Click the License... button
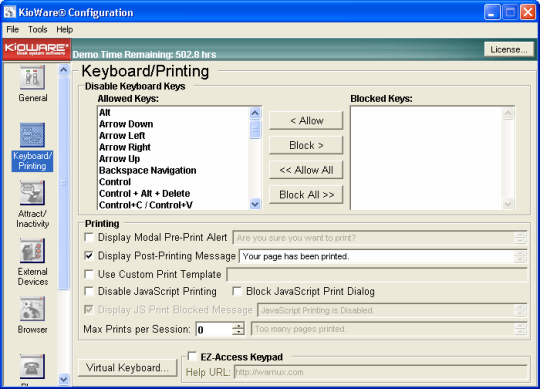Viewport: 540px width, 389px height. (509, 50)
